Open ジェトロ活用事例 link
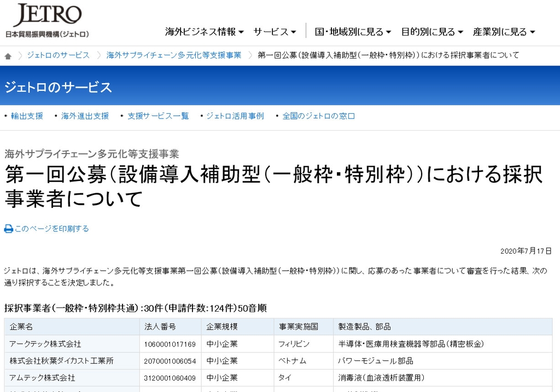 coord(235,116)
